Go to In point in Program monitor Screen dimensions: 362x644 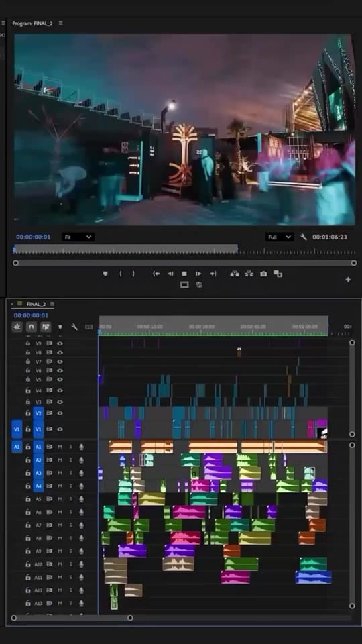tap(156, 274)
